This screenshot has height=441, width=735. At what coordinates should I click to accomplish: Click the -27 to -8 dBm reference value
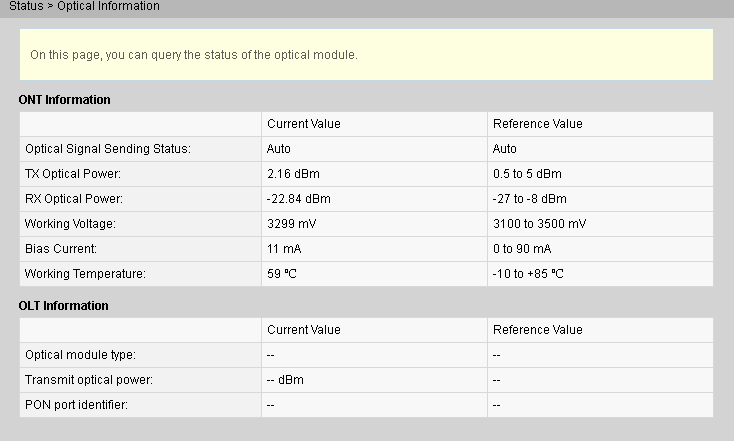[529, 199]
